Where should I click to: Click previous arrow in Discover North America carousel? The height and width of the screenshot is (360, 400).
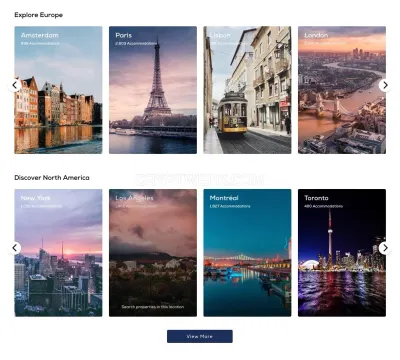(15, 248)
